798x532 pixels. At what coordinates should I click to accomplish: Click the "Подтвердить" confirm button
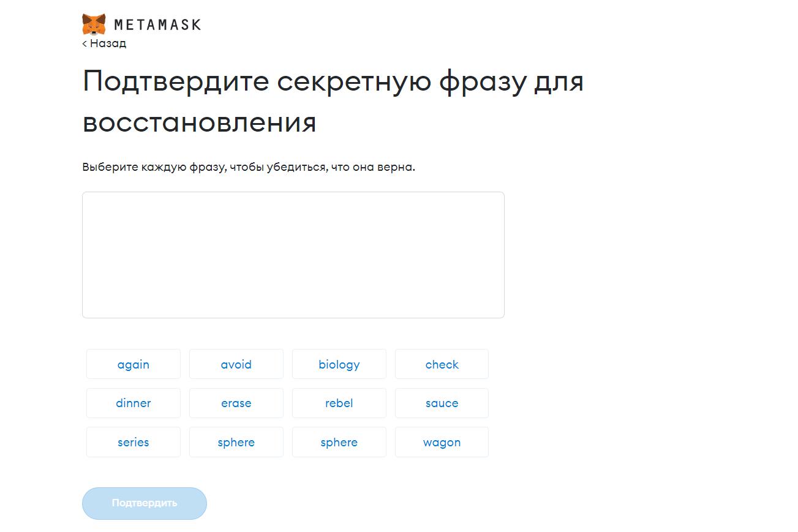point(144,503)
